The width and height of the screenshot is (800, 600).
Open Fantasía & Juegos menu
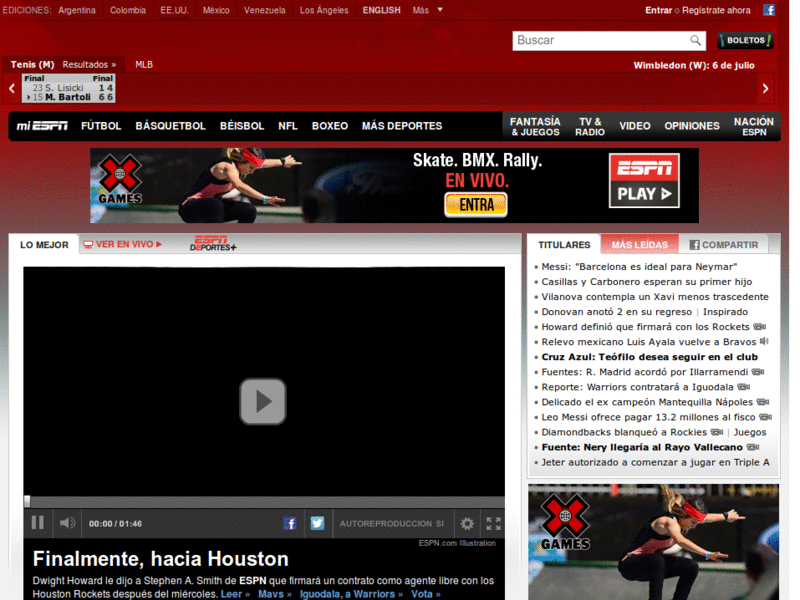pyautogui.click(x=535, y=127)
